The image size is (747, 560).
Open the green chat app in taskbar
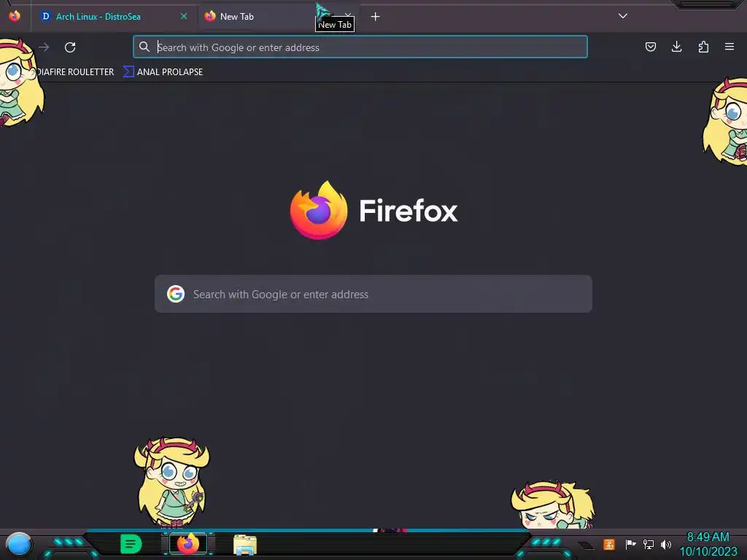coord(131,544)
